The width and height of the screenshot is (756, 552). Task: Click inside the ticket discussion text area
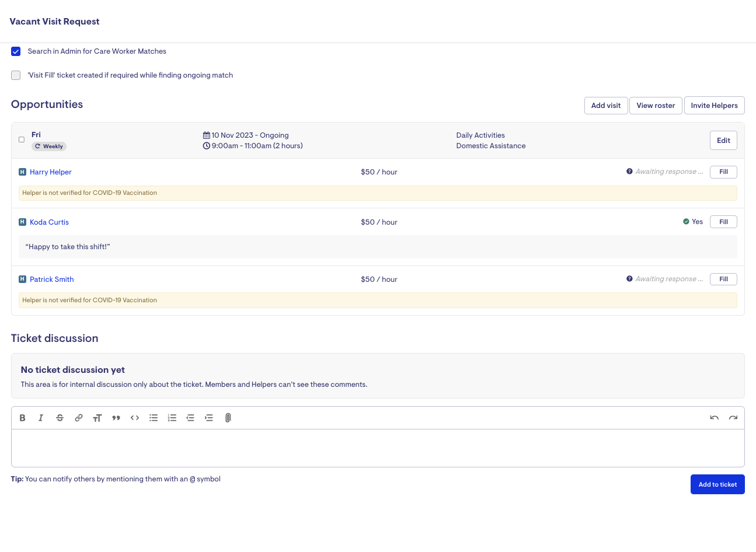[378, 448]
